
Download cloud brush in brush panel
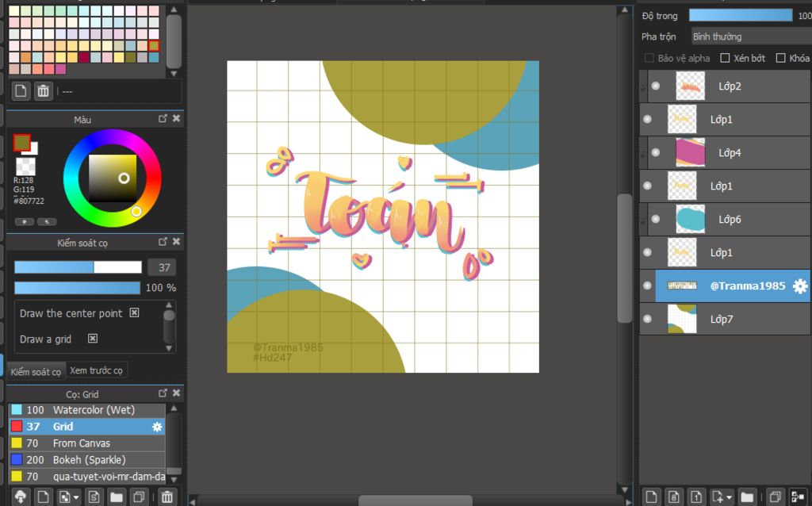click(21, 497)
